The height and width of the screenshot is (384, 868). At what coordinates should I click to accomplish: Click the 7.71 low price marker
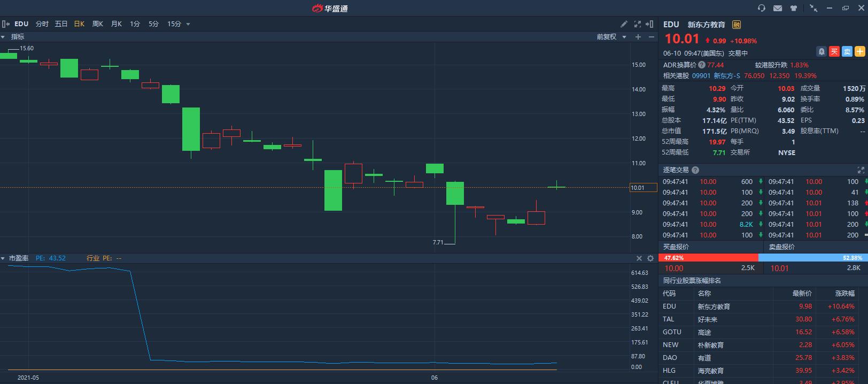[438, 242]
